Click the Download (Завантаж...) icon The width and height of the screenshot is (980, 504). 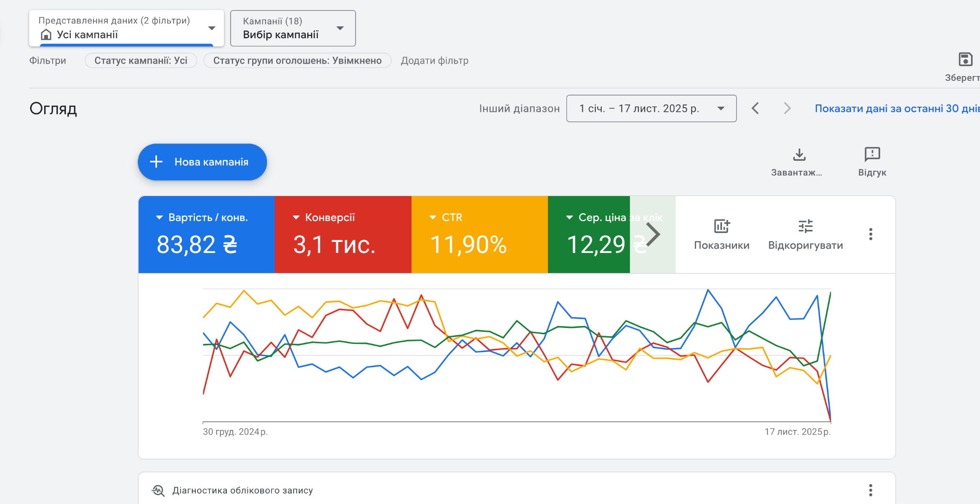[799, 155]
